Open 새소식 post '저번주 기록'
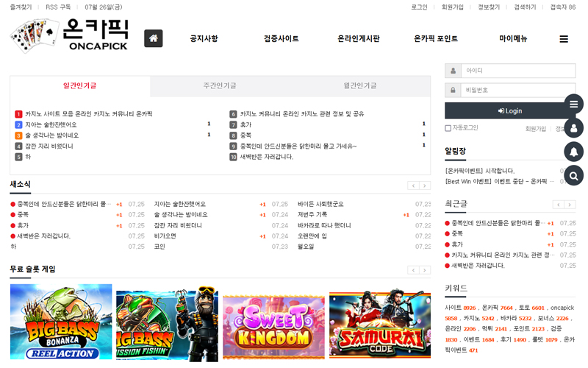 [312, 214]
